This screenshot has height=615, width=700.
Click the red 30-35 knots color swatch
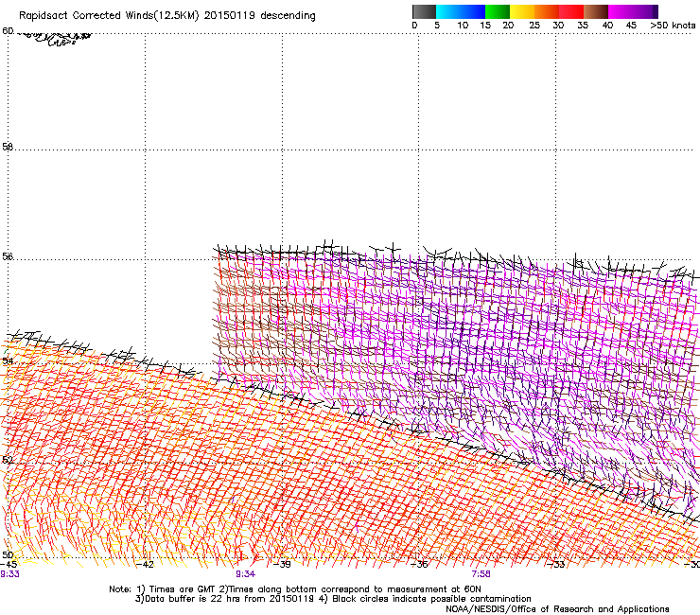pyautogui.click(x=571, y=11)
